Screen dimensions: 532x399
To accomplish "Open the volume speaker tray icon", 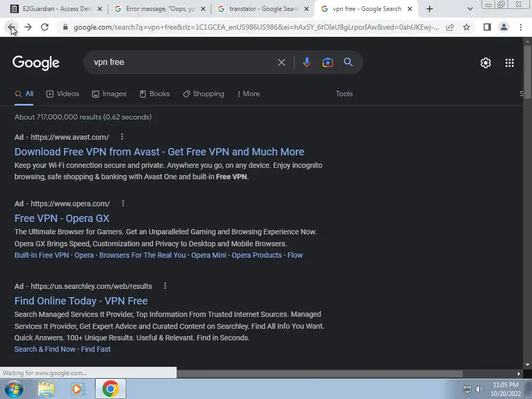I will point(480,389).
